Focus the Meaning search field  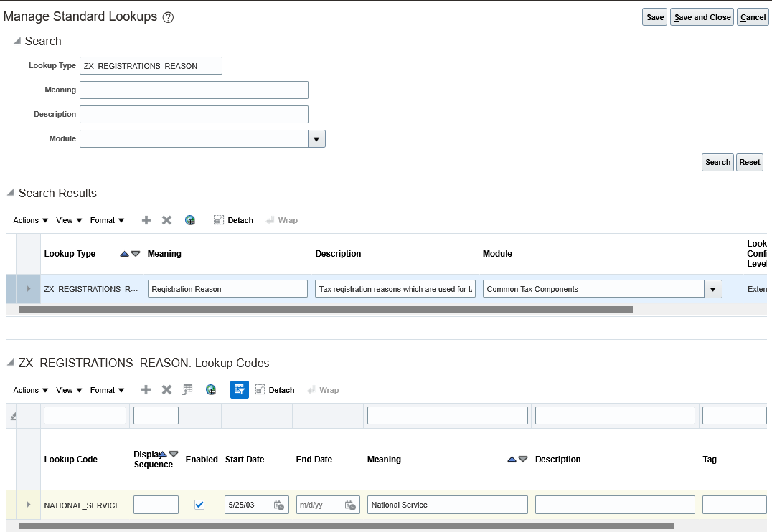pyautogui.click(x=194, y=90)
